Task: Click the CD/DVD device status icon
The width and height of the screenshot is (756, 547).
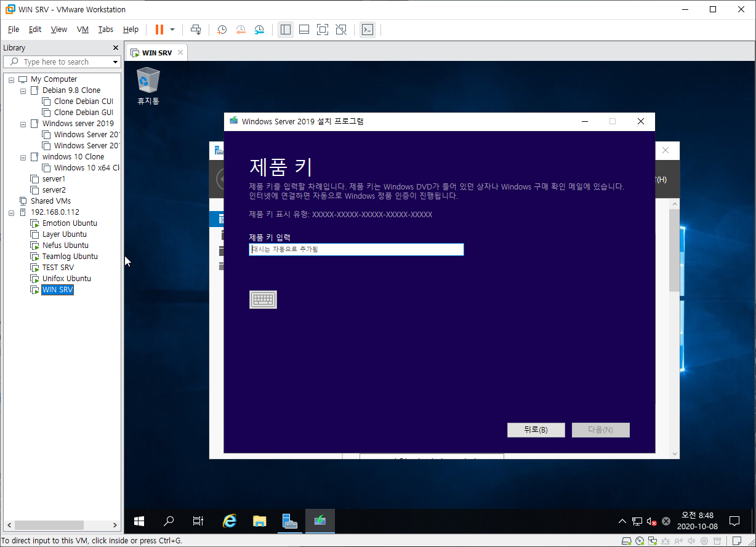Action: [x=640, y=541]
